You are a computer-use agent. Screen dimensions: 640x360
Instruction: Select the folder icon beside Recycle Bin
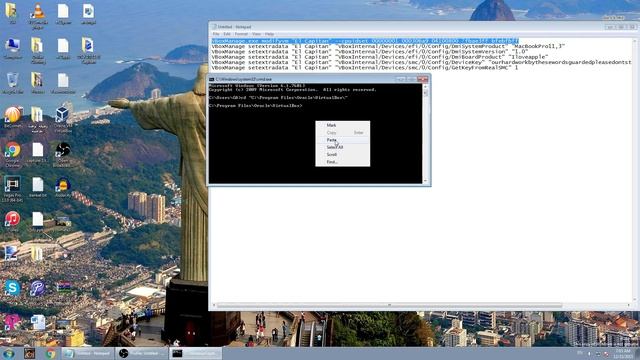pos(38,83)
